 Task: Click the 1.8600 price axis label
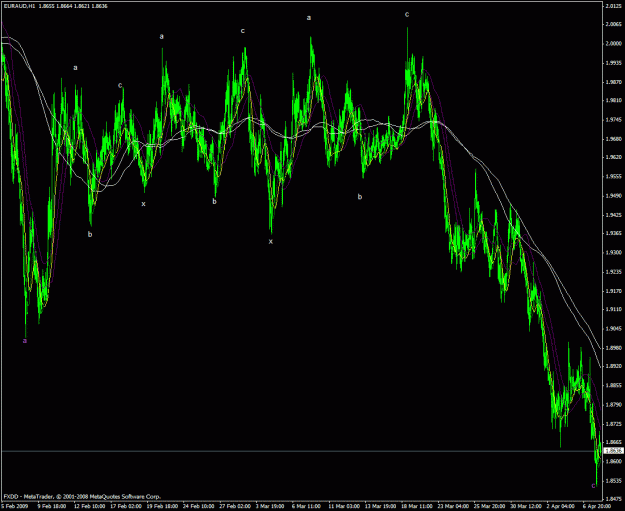613,461
